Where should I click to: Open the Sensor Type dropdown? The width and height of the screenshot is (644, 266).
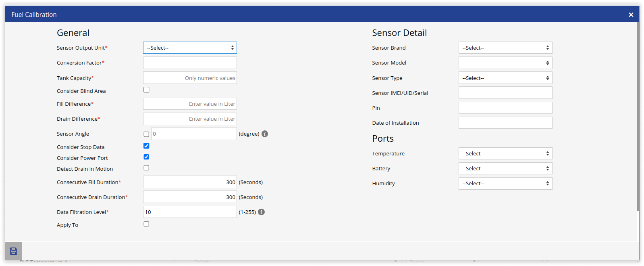[x=505, y=78]
